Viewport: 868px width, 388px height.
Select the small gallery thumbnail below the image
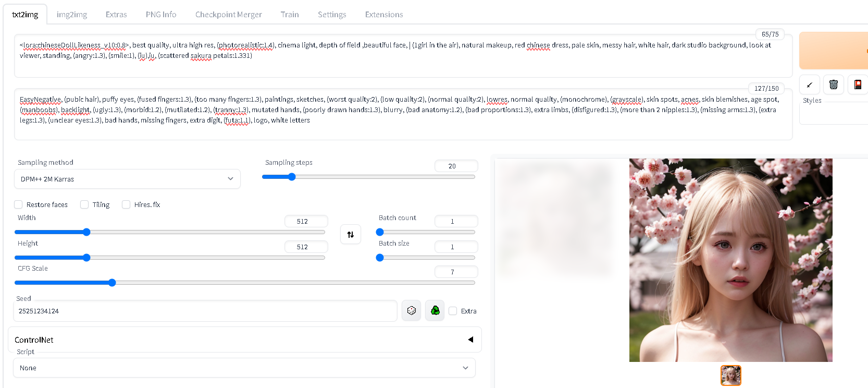pos(730,375)
